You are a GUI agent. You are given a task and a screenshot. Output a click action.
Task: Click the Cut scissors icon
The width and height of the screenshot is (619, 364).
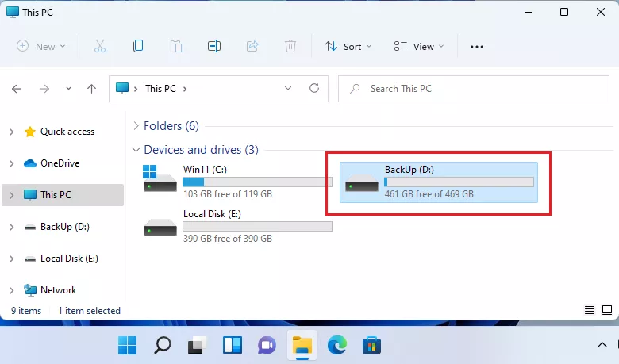[x=100, y=46]
